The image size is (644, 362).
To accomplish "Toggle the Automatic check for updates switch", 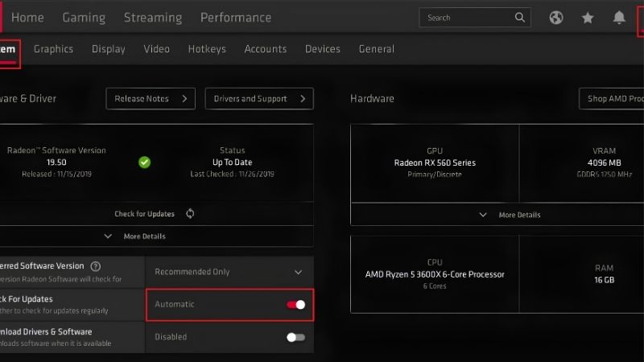I will click(x=295, y=305).
